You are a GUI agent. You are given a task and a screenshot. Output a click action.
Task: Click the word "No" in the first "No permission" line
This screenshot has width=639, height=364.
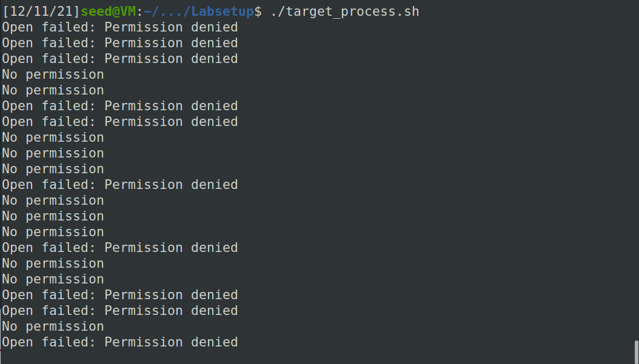[10, 74]
